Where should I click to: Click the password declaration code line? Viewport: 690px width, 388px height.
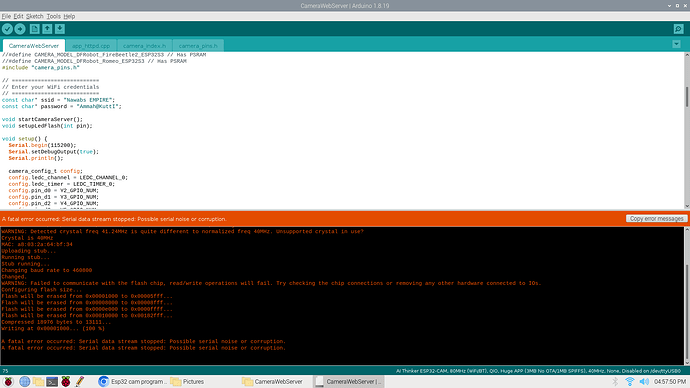(x=62, y=106)
